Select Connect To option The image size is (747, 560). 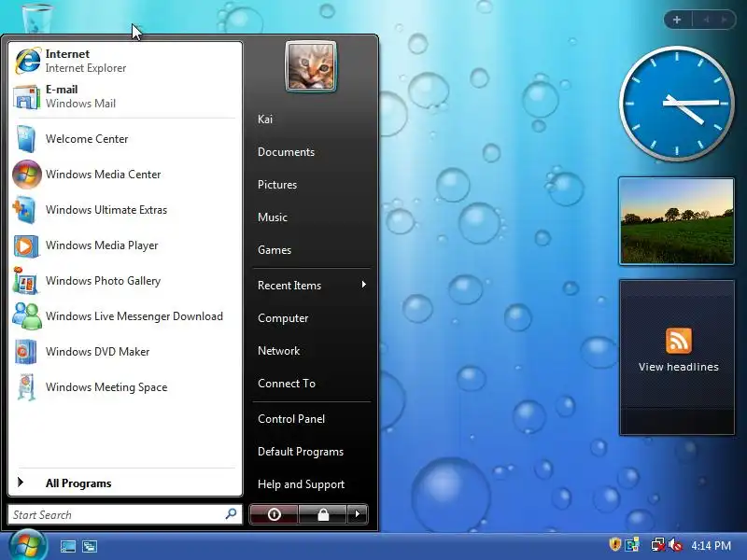point(287,384)
